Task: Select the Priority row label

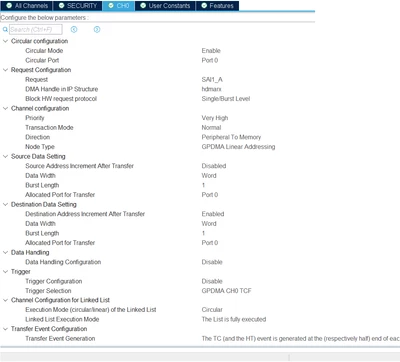Action: [x=34, y=118]
